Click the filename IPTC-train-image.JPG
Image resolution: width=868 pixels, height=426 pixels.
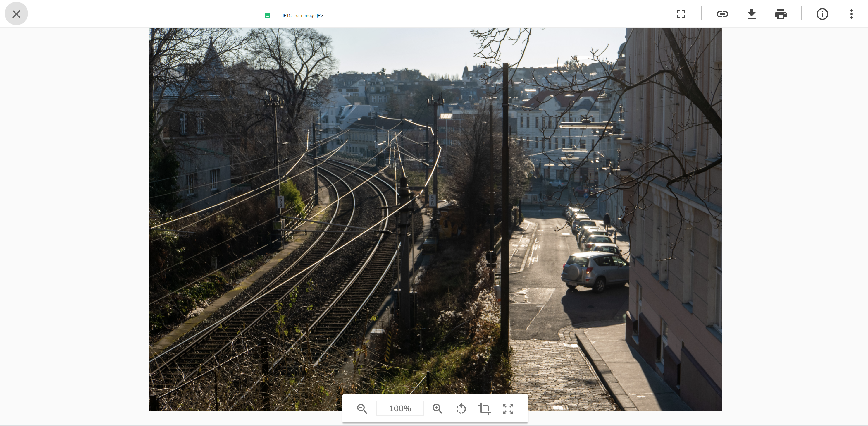303,15
